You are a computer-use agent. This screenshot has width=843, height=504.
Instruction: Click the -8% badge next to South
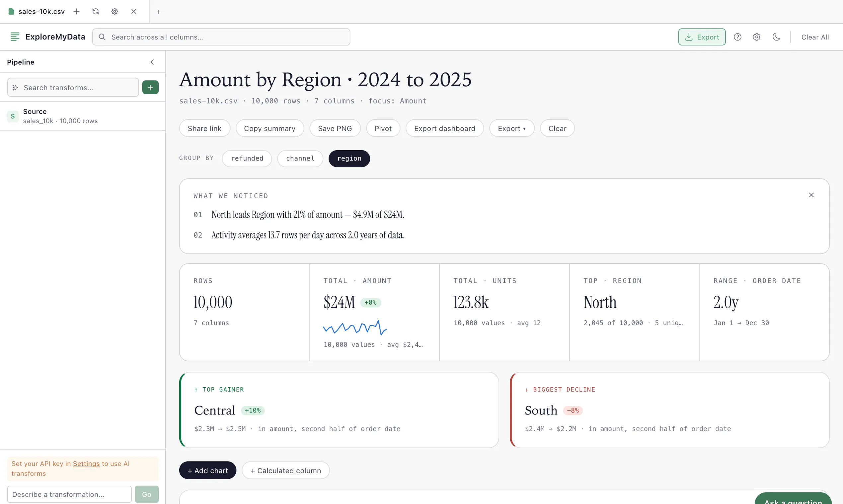(573, 410)
